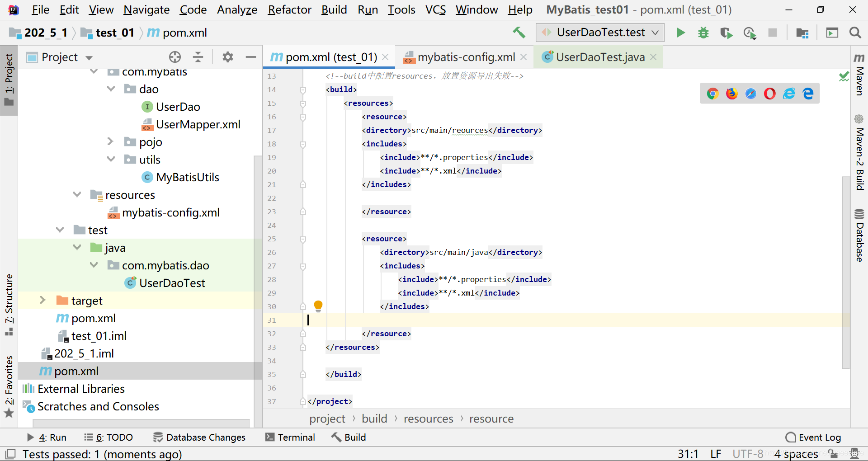This screenshot has width=868, height=461.
Task: Toggle the Maven-2 Build tool window
Action: click(x=859, y=152)
